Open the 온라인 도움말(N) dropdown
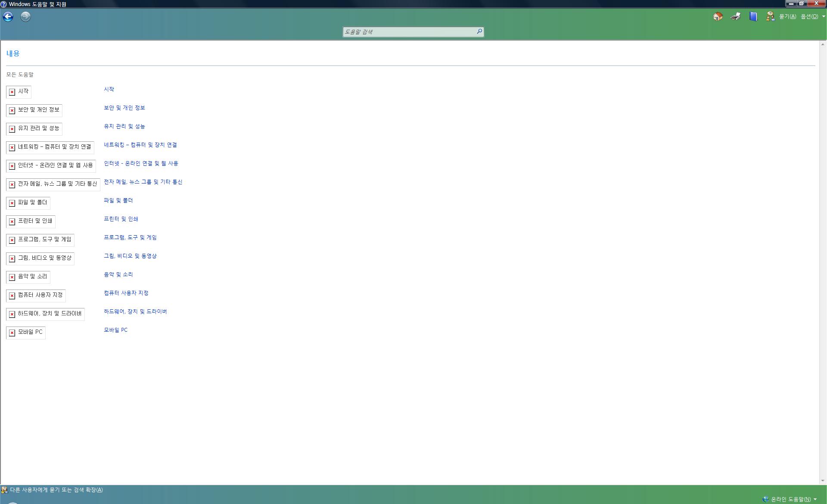Screen dimensions: 827x504 [x=790, y=499]
